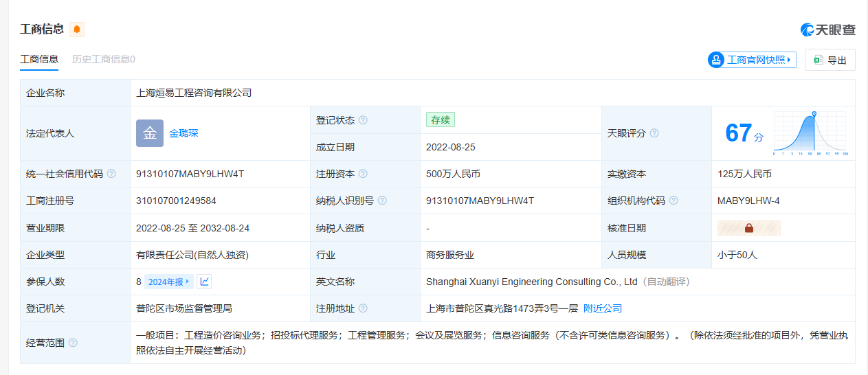Open the 附近公司 link
Viewport: 868px width, 375px height.
click(x=603, y=308)
